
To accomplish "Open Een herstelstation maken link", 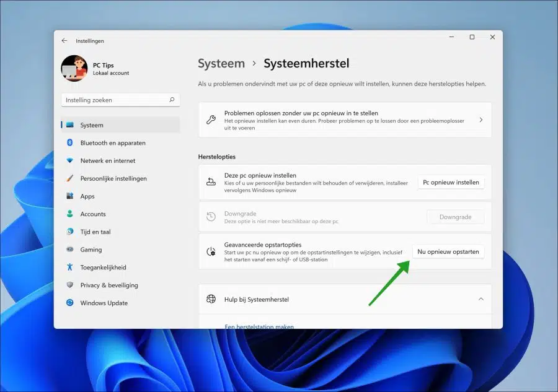I will 259,326.
